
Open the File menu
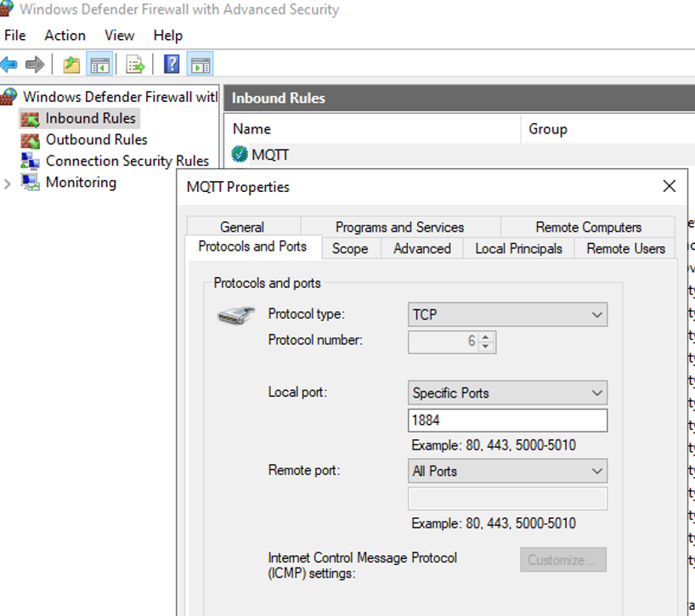coord(15,36)
